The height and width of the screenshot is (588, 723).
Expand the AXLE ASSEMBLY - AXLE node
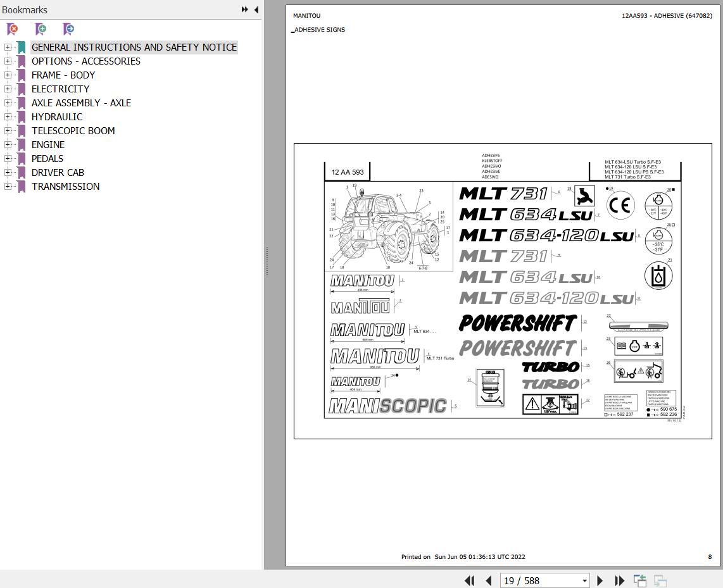pos(8,103)
